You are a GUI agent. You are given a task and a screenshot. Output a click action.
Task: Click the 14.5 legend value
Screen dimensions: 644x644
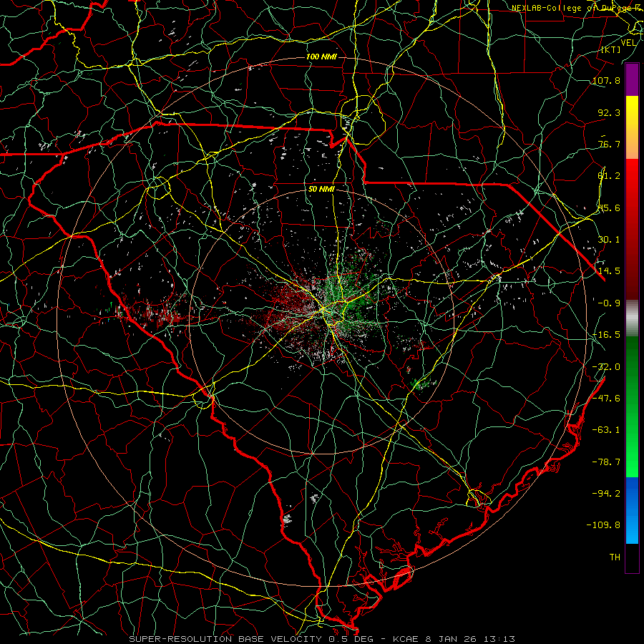[609, 271]
